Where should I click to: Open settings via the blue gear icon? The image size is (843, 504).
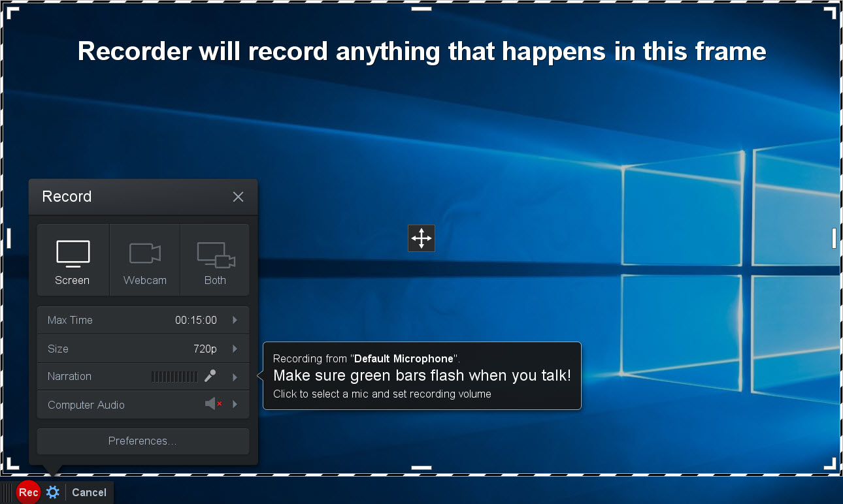(53, 492)
